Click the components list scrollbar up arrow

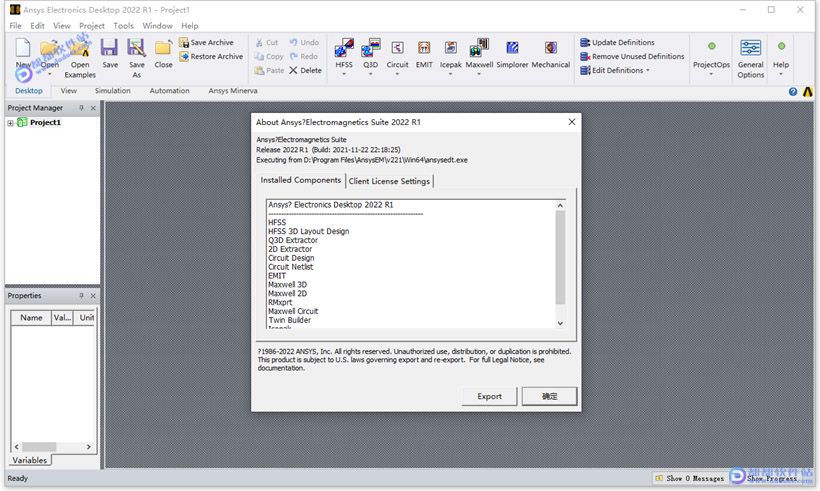[x=560, y=205]
